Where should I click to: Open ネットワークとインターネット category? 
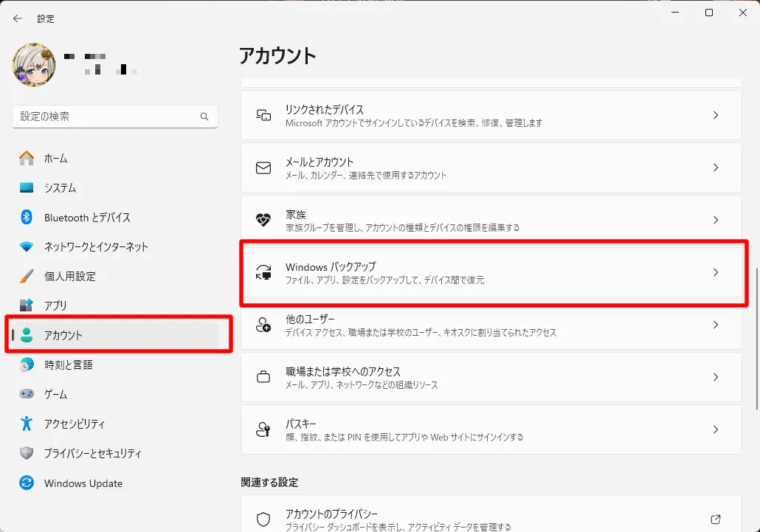tap(96, 247)
